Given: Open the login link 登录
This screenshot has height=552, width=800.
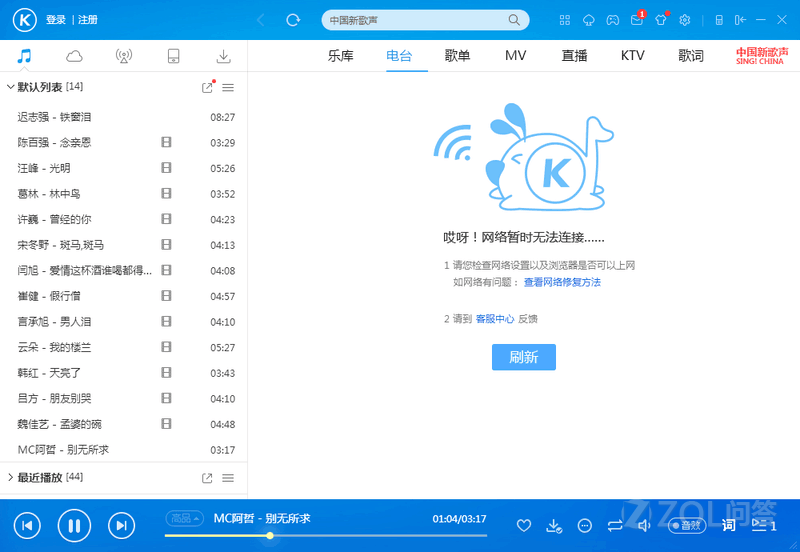Looking at the screenshot, I should (x=56, y=20).
